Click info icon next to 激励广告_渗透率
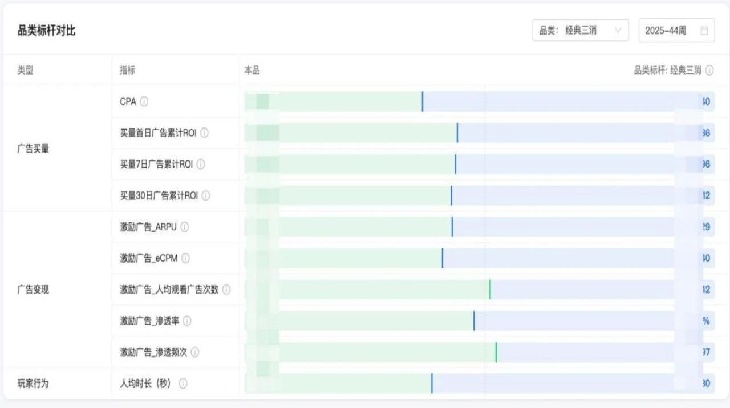This screenshot has height=408, width=730. pos(187,321)
